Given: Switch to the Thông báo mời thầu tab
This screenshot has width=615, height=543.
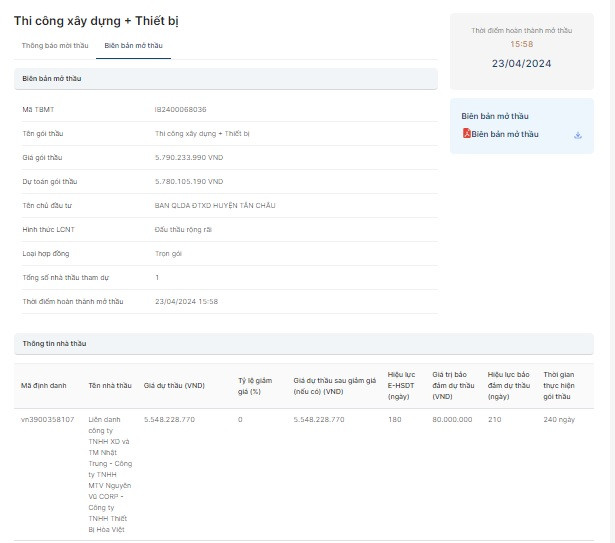Looking at the screenshot, I should 55,46.
